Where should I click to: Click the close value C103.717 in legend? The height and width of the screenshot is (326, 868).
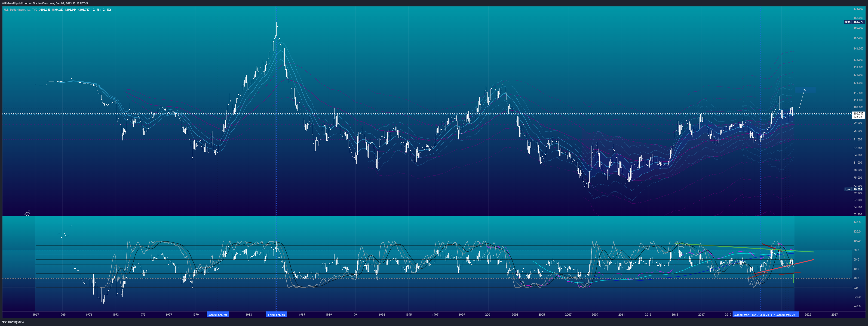coord(84,9)
